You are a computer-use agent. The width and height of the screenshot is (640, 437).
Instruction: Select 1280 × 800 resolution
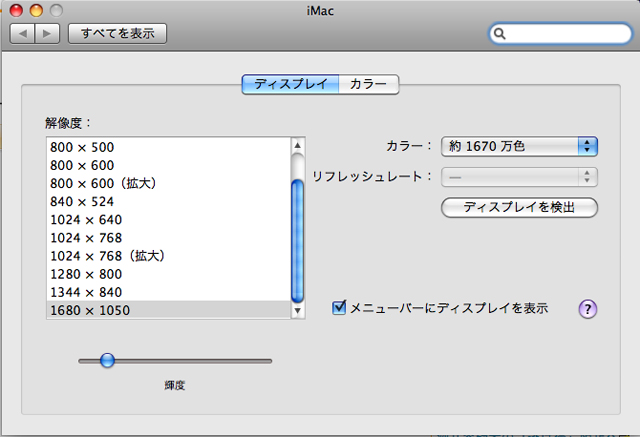click(x=169, y=274)
